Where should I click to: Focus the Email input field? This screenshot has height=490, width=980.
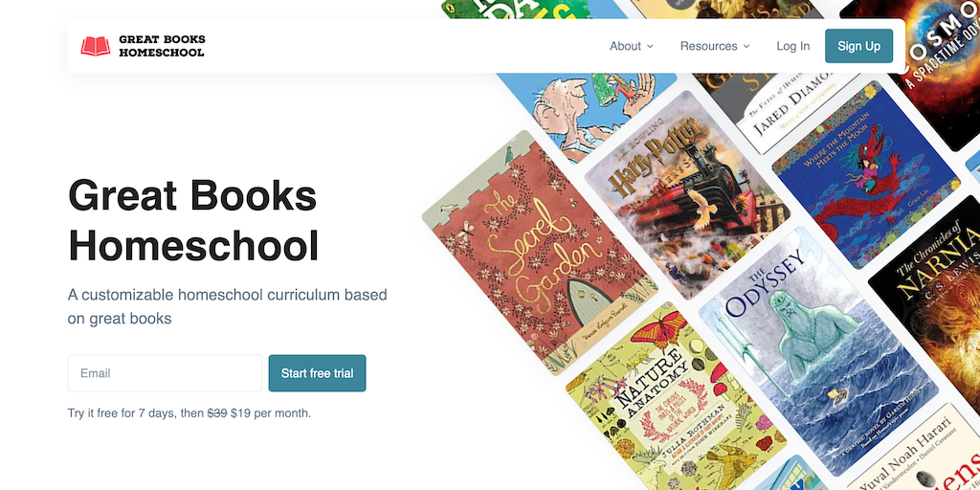point(165,373)
